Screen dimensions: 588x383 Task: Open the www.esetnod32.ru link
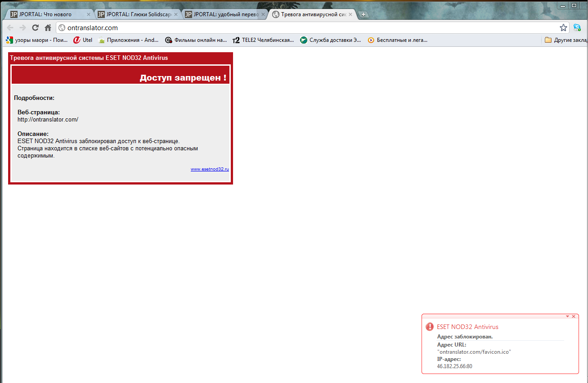point(210,169)
